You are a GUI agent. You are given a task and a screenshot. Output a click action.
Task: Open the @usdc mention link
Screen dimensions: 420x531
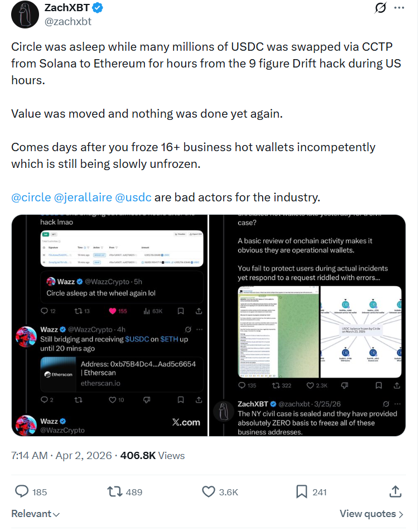coord(133,197)
